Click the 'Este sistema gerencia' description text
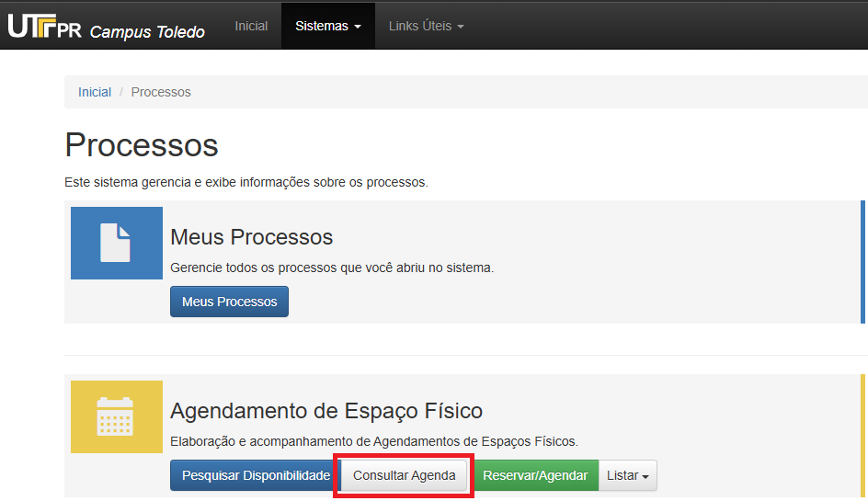 [x=246, y=182]
